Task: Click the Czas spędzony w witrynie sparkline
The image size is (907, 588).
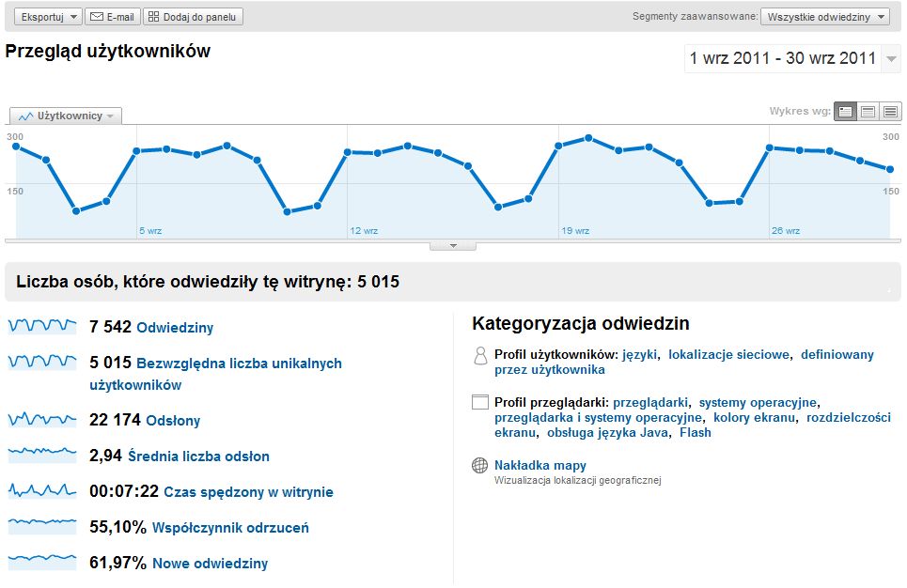Action: 42,491
